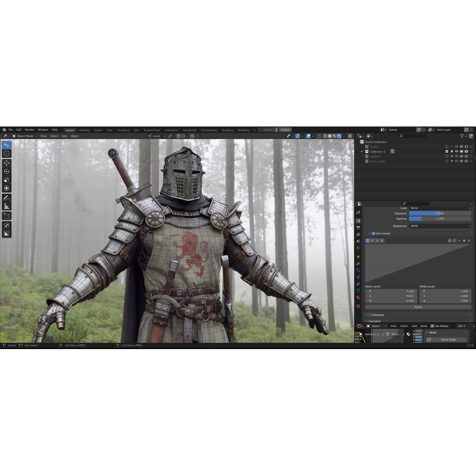Click the curves Reset button
The width and height of the screenshot is (476, 476).
coord(418,307)
